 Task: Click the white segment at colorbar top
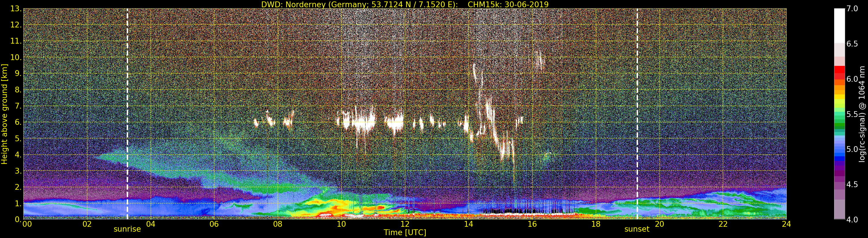pos(839,26)
